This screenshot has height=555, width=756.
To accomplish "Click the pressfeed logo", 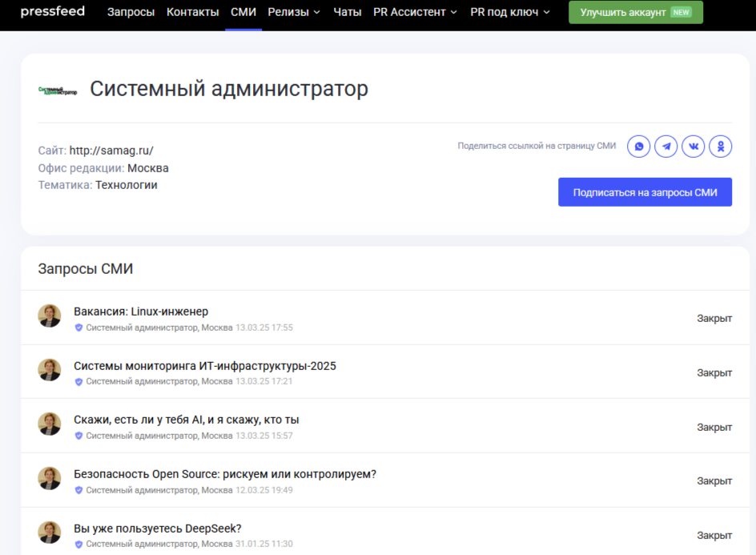I will pyautogui.click(x=53, y=11).
